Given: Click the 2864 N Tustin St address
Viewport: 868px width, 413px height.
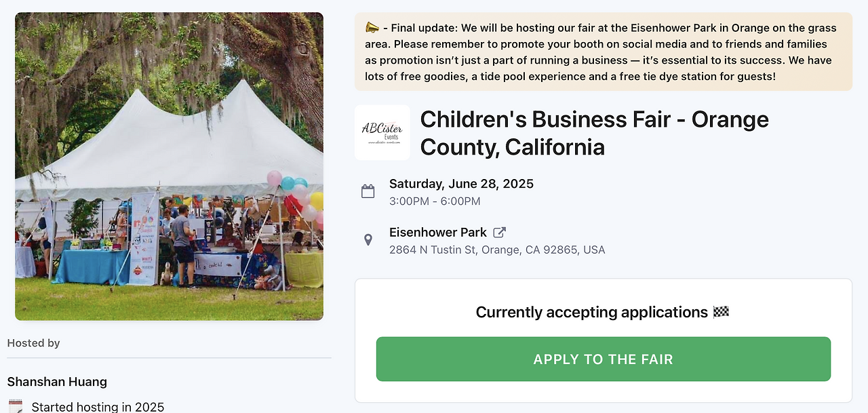Looking at the screenshot, I should 496,250.
